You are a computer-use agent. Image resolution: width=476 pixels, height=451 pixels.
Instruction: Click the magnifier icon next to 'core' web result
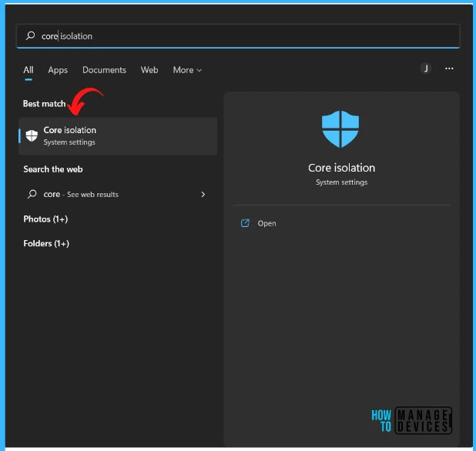tap(32, 194)
